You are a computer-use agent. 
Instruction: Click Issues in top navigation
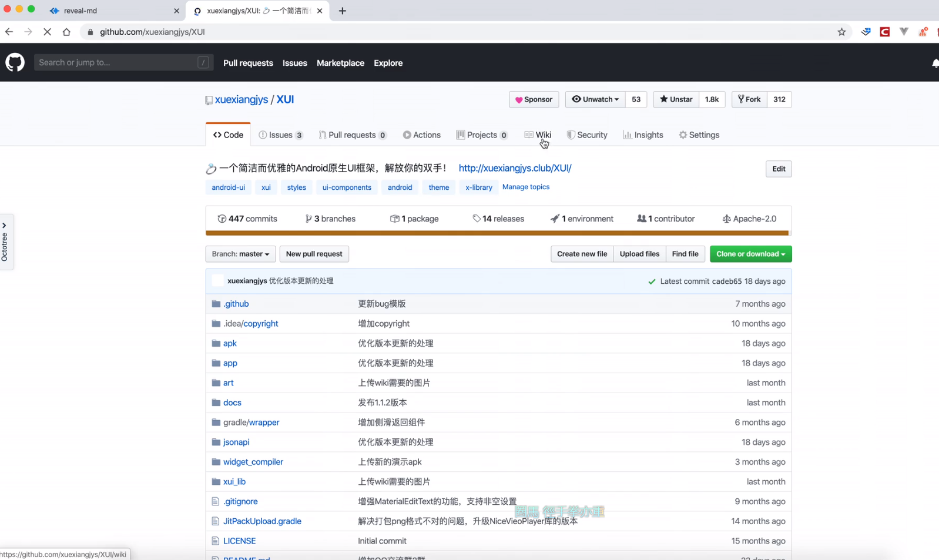(x=294, y=63)
